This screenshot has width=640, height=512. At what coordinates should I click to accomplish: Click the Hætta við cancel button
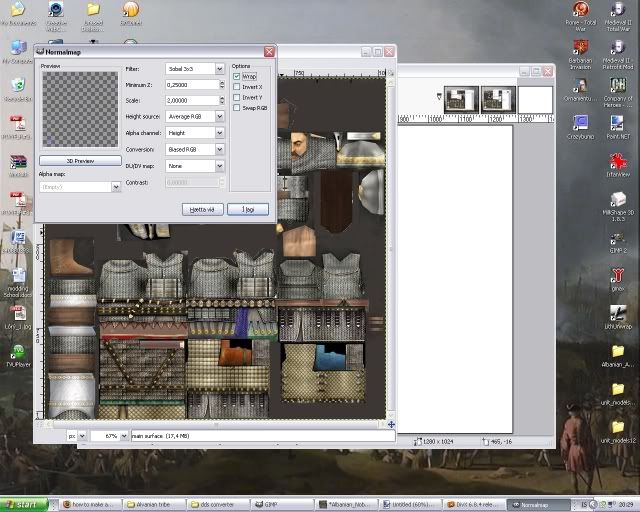(203, 209)
